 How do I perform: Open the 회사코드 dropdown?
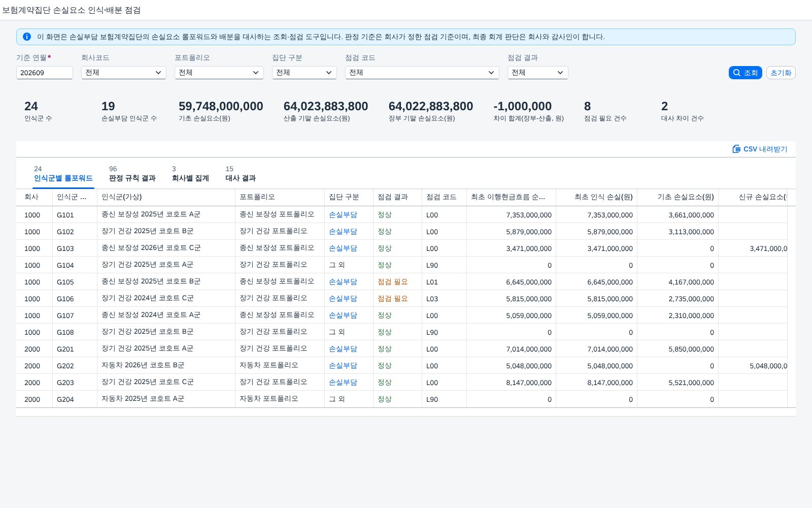coord(124,73)
